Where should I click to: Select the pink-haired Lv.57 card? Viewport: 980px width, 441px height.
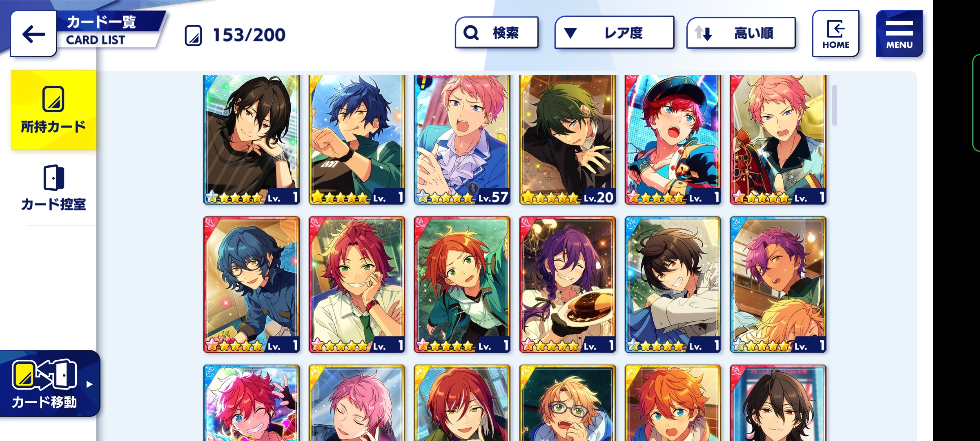point(462,139)
